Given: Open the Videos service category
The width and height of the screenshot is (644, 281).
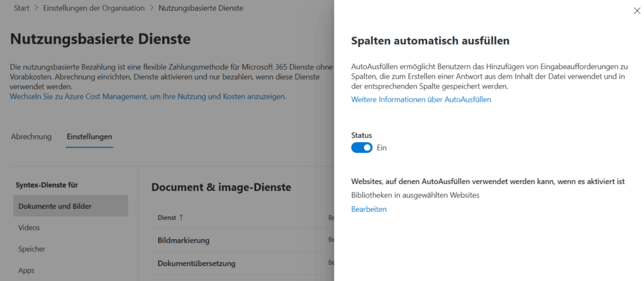Looking at the screenshot, I should click(x=30, y=228).
